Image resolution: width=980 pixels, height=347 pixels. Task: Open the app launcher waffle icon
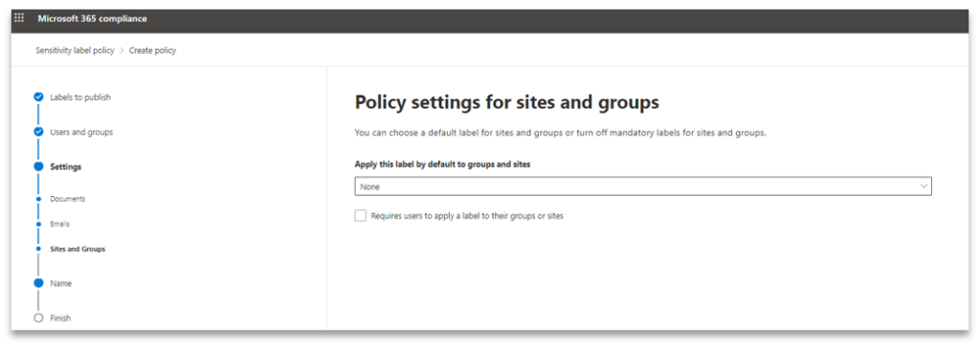point(19,18)
